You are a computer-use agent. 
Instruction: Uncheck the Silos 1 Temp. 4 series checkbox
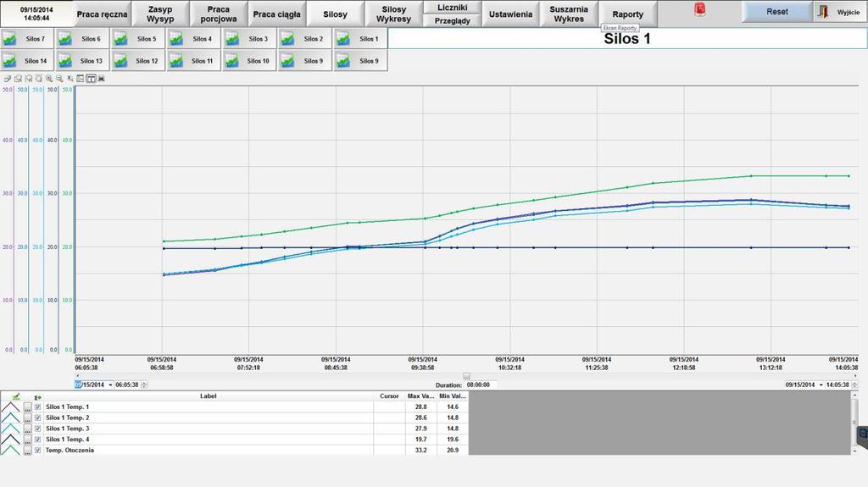tap(37, 440)
